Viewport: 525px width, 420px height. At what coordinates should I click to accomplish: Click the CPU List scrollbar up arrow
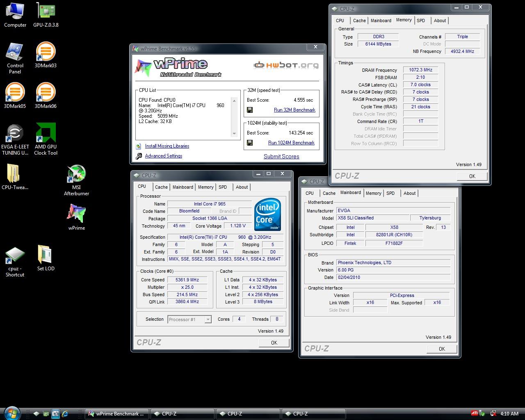tap(235, 100)
